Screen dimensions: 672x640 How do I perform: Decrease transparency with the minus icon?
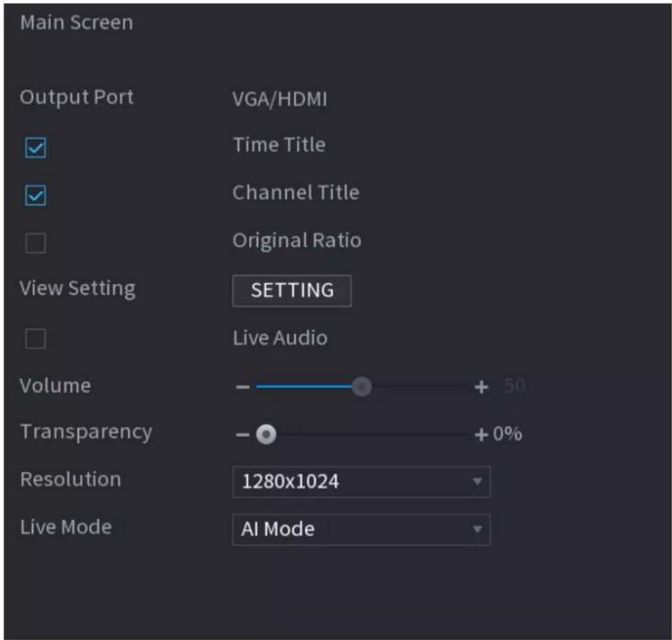(x=242, y=435)
